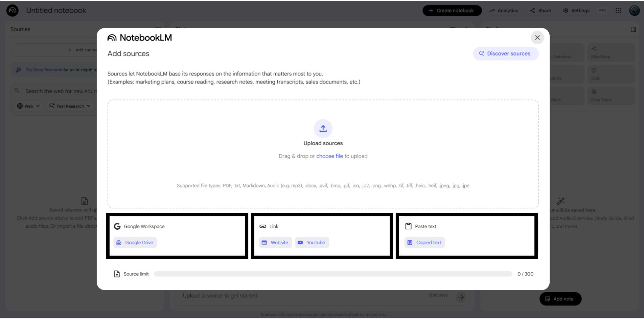
Task: Open Settings from the top bar
Action: [x=576, y=10]
